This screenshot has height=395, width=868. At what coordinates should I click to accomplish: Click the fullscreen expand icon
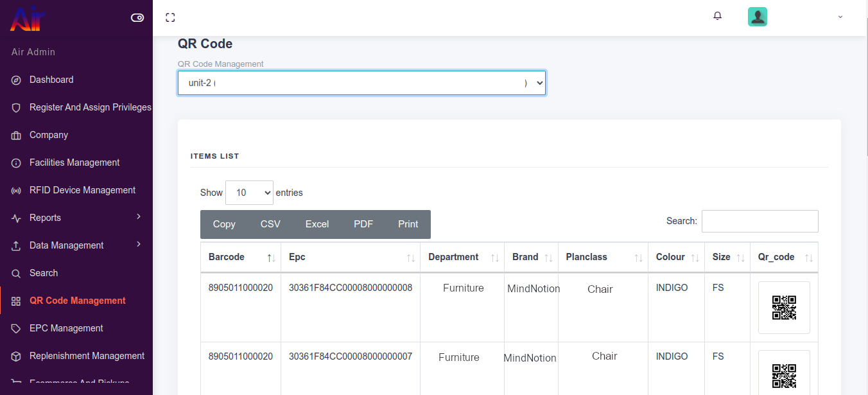[170, 17]
